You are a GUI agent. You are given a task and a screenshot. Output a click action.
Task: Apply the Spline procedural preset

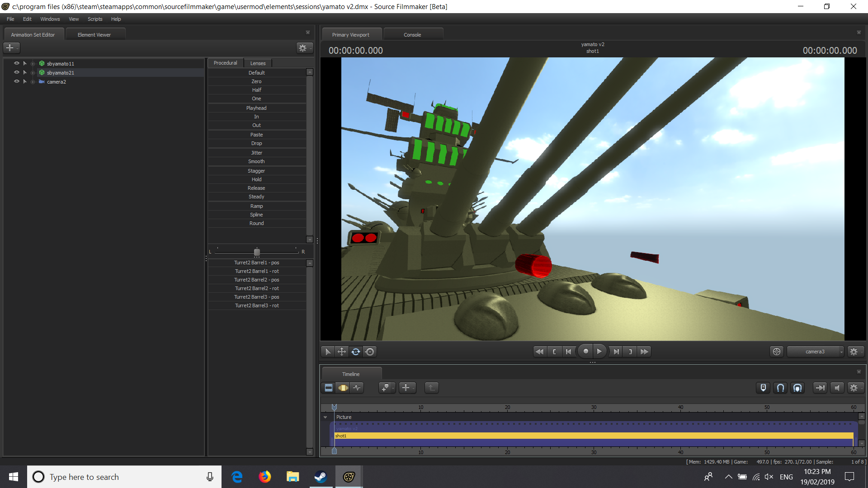click(257, 215)
